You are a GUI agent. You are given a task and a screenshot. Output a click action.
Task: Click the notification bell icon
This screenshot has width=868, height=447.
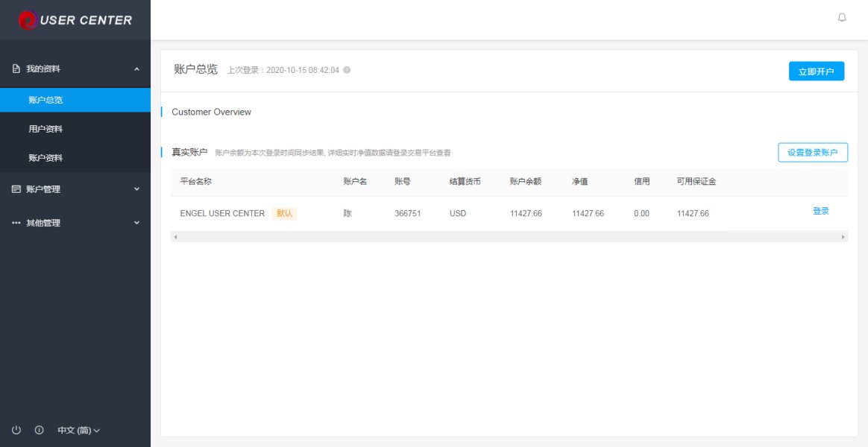tap(842, 18)
